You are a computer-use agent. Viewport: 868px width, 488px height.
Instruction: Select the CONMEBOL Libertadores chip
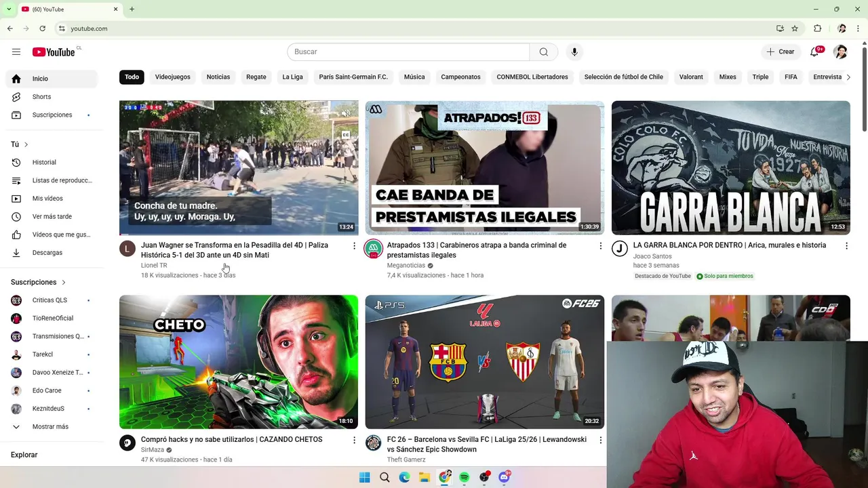pyautogui.click(x=532, y=77)
